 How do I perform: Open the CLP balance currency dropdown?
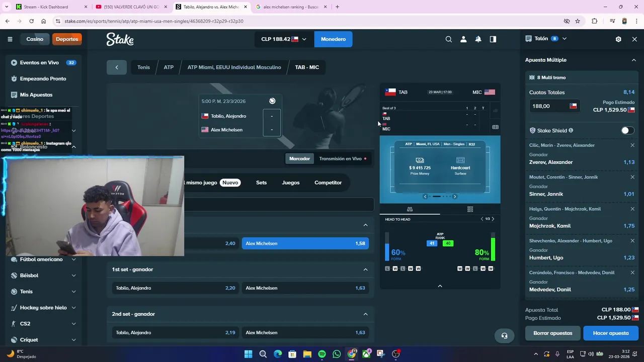point(284,39)
